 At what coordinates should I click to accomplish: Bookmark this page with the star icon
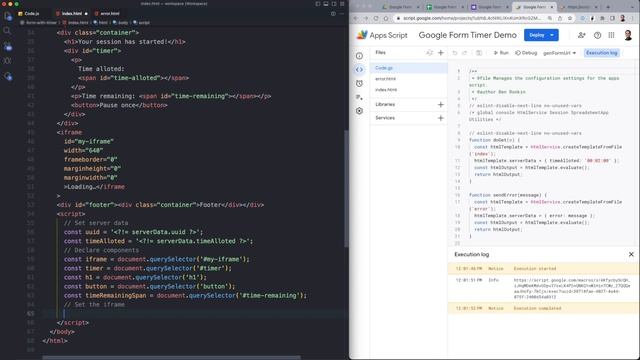570,18
